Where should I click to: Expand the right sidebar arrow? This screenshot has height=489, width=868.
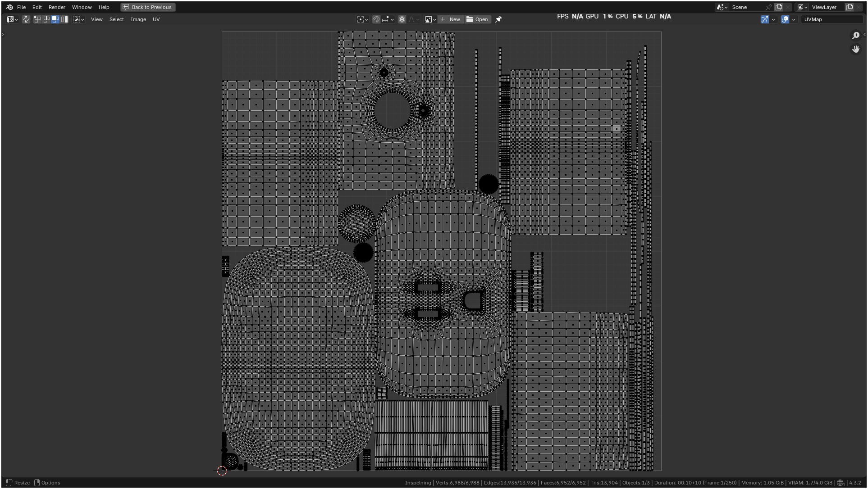(x=865, y=34)
